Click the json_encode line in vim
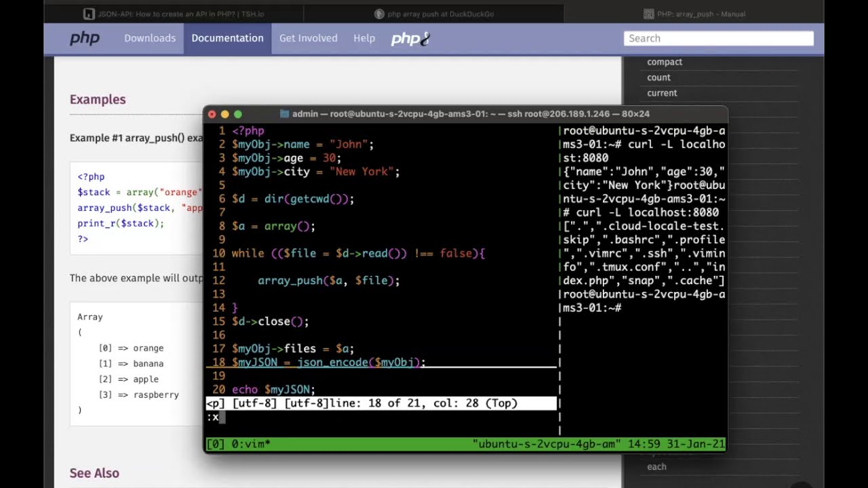 [x=328, y=362]
